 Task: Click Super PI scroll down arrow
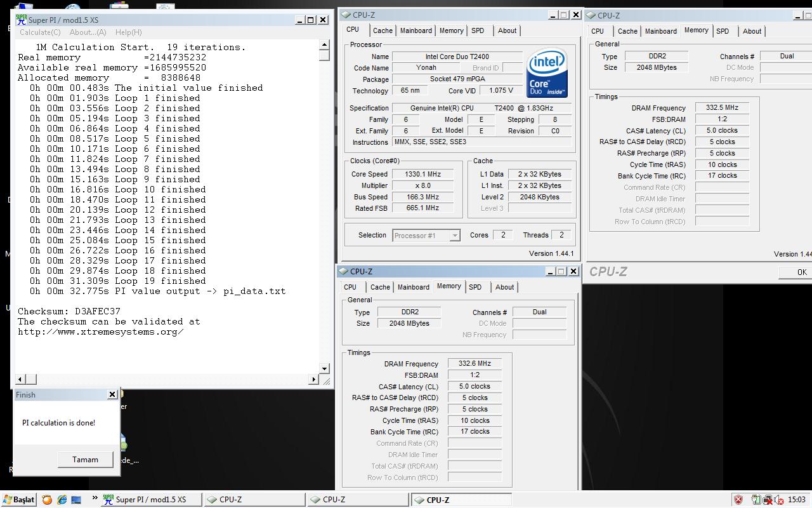324,368
